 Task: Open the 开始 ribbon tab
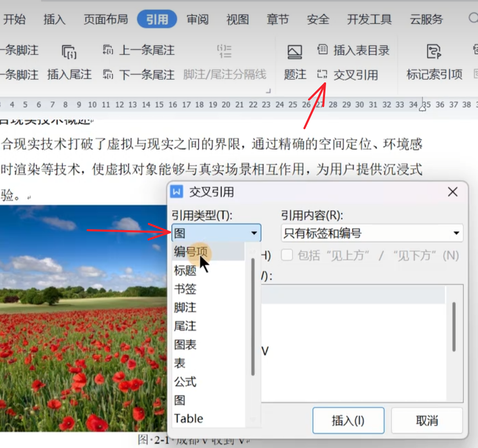pos(14,20)
